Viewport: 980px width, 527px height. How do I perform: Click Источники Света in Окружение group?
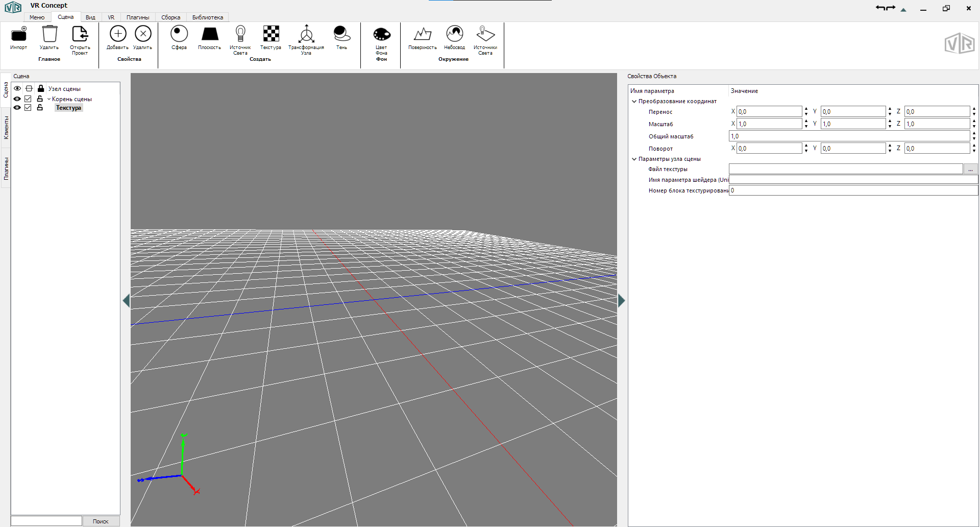[485, 34]
